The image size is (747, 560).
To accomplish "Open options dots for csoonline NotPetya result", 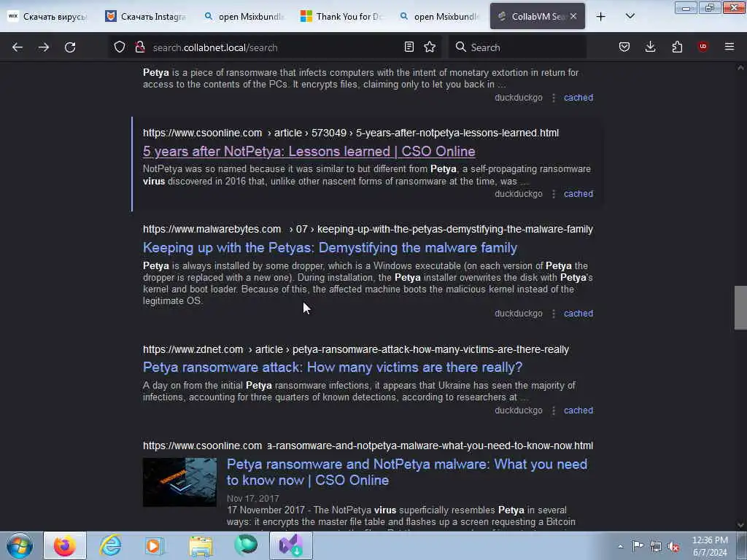I will pos(554,194).
